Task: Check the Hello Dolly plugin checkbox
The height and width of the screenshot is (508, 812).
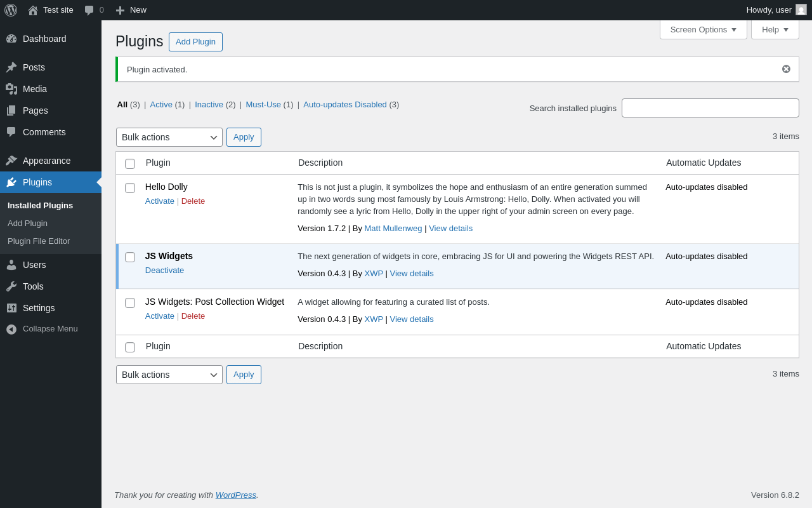Action: pos(130,188)
